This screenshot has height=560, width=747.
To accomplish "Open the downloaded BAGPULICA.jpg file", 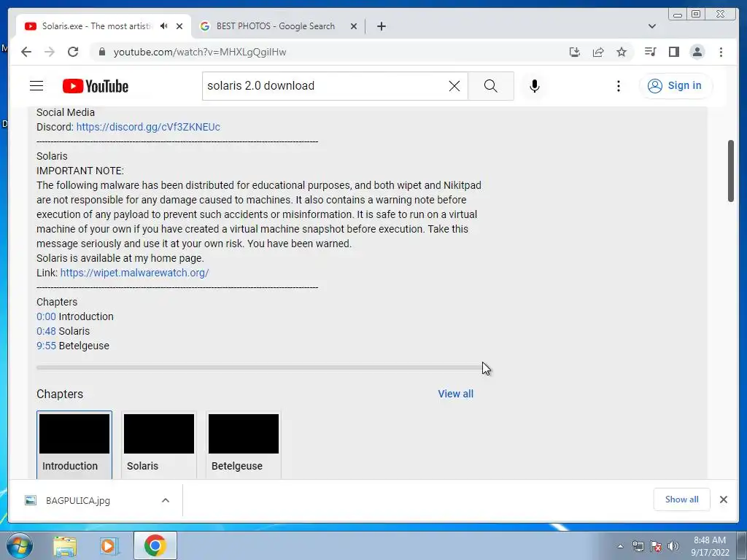I will pos(77,500).
